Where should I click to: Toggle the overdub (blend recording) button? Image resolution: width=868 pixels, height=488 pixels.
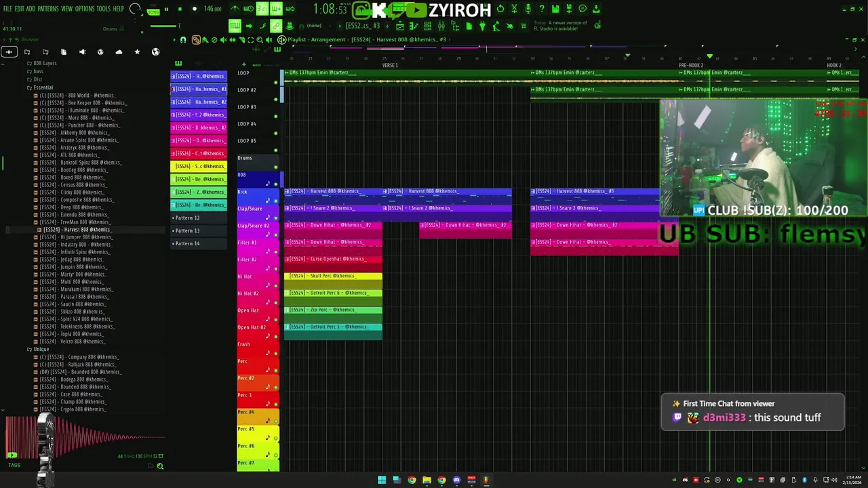pos(276,9)
